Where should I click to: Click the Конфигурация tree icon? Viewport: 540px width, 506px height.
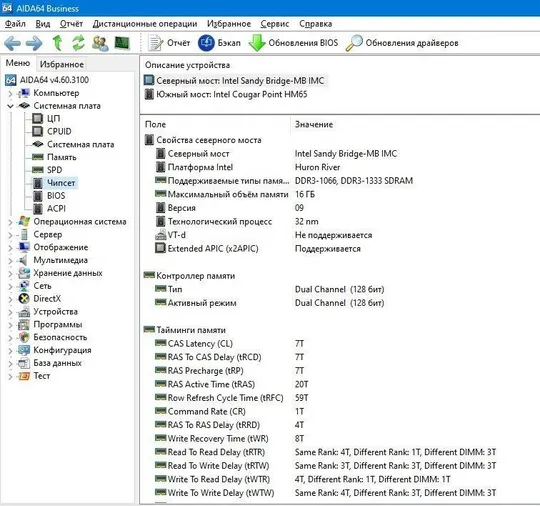pyautogui.click(x=24, y=350)
